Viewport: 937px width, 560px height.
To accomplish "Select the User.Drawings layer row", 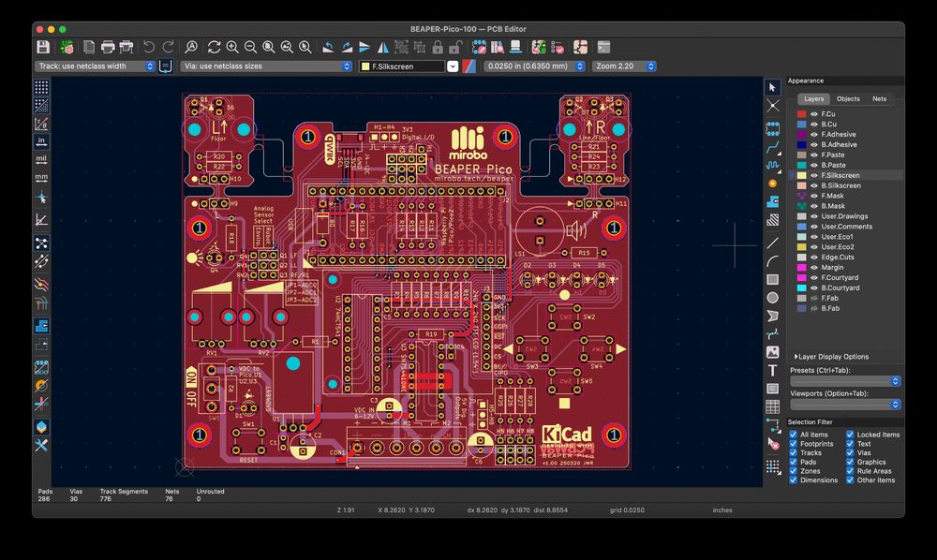I will coord(845,216).
